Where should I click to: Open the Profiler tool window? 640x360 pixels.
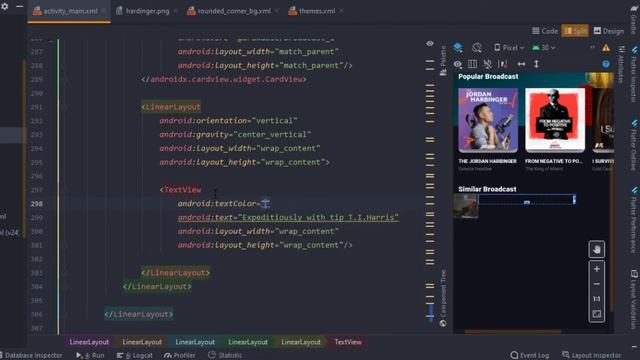pyautogui.click(x=180, y=356)
